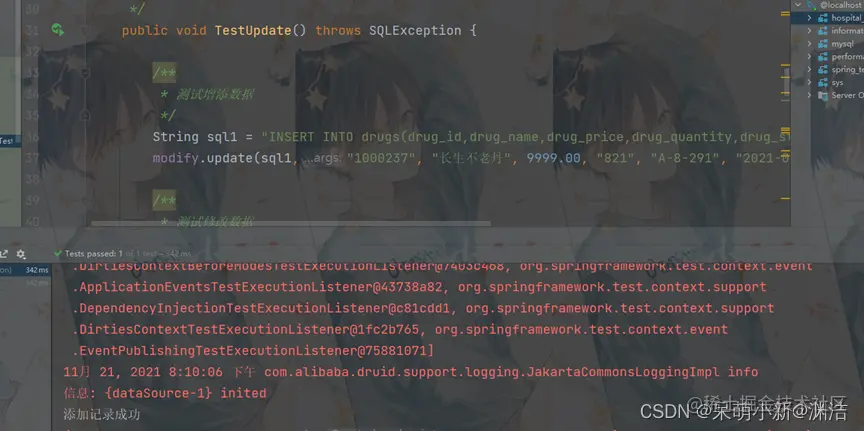Screen dimensions: 864x431
Task: Expand the mysql schema node
Action: tap(809, 44)
